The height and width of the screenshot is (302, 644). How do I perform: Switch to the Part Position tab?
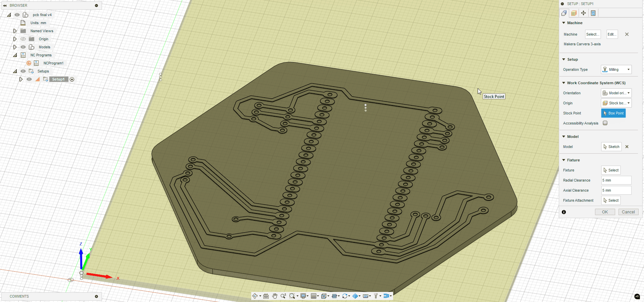click(584, 13)
